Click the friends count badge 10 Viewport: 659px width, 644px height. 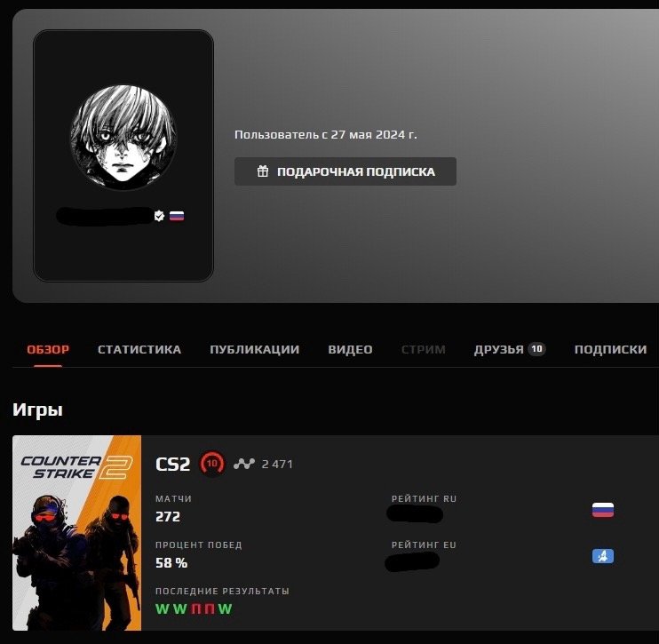coord(536,348)
